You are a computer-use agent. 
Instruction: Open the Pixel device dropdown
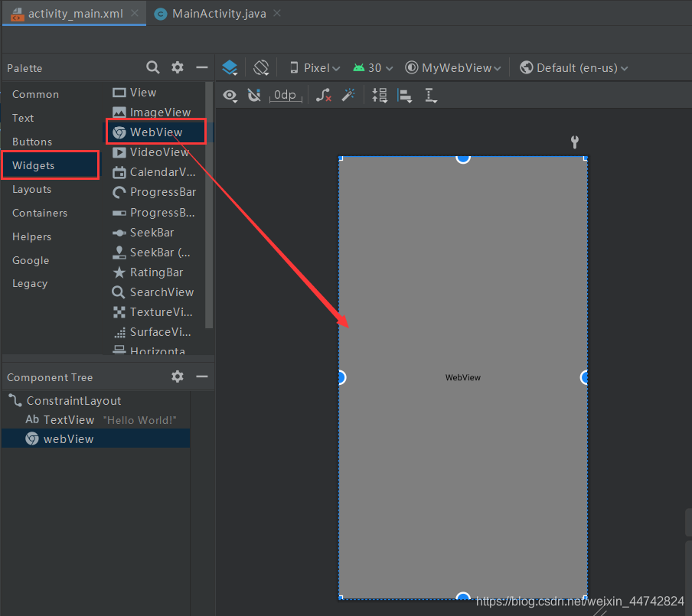tap(315, 68)
